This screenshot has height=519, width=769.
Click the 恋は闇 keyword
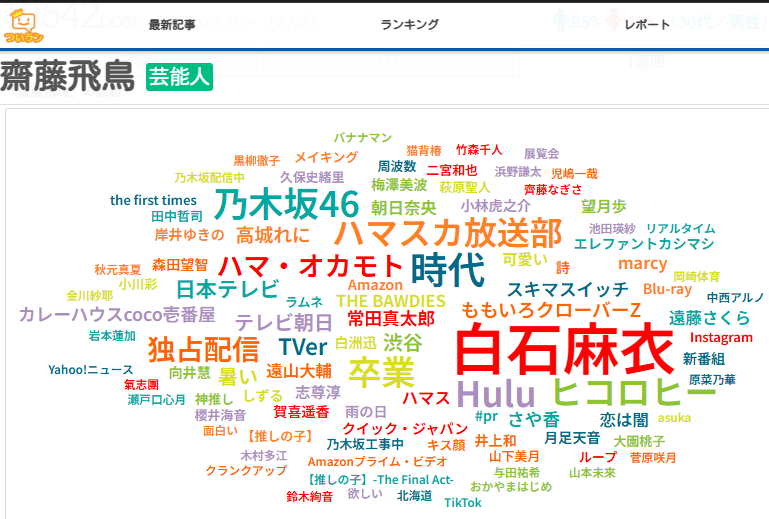[624, 420]
